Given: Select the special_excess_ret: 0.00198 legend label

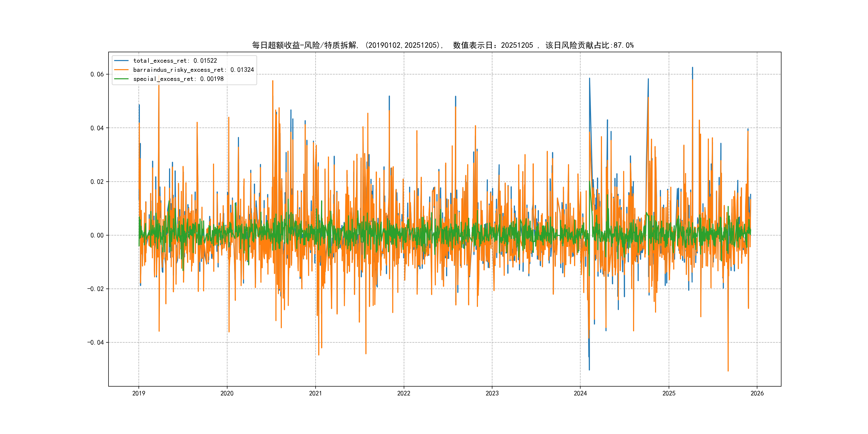Looking at the screenshot, I should point(178,79).
